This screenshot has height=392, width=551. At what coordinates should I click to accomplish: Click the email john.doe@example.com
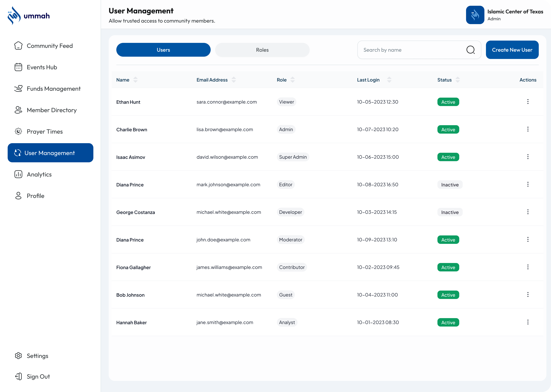[223, 240]
